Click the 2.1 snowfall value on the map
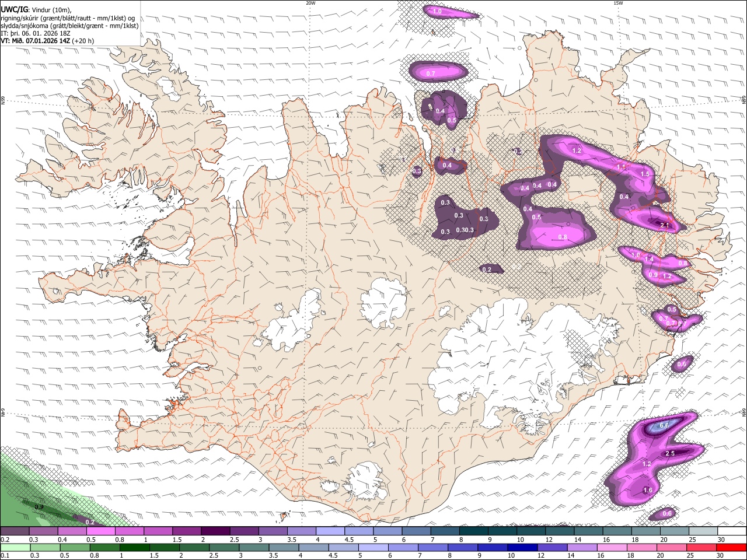Image resolution: width=747 pixels, height=560 pixels. [x=664, y=225]
